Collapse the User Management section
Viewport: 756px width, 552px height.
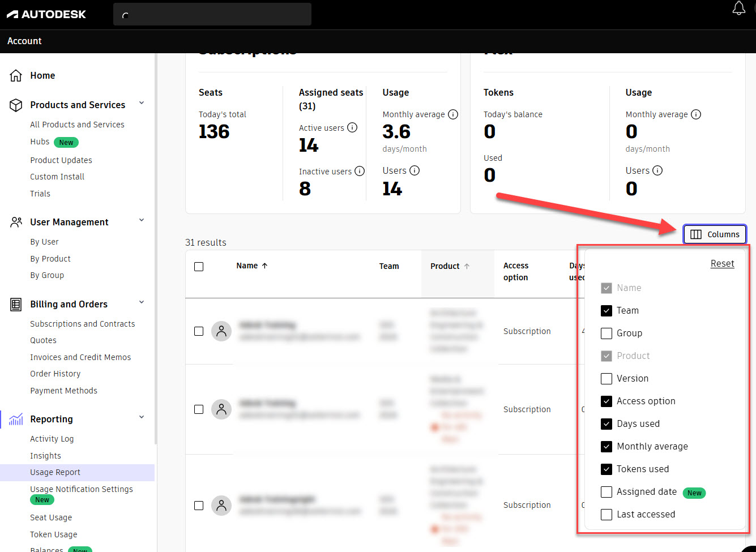pyautogui.click(x=142, y=220)
